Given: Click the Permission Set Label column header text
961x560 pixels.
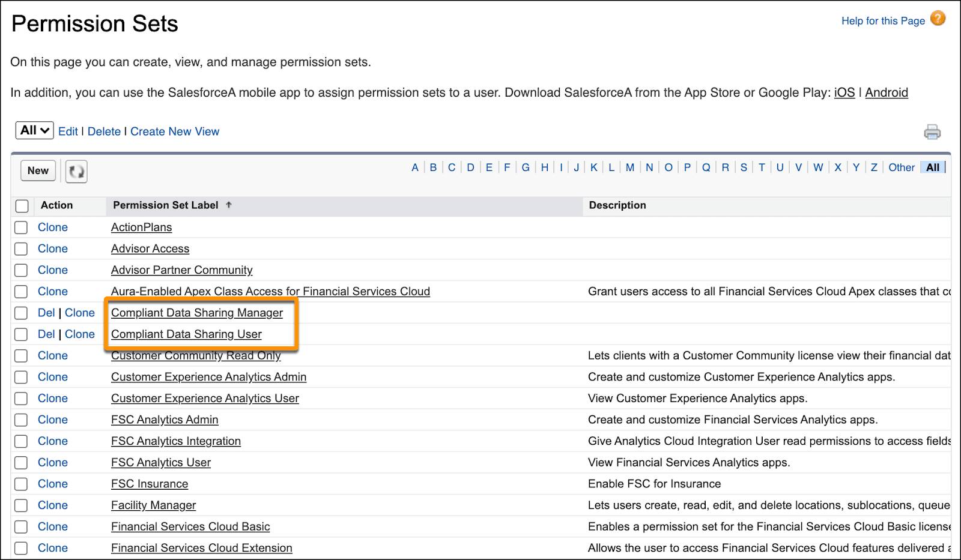Looking at the screenshot, I should tap(166, 205).
